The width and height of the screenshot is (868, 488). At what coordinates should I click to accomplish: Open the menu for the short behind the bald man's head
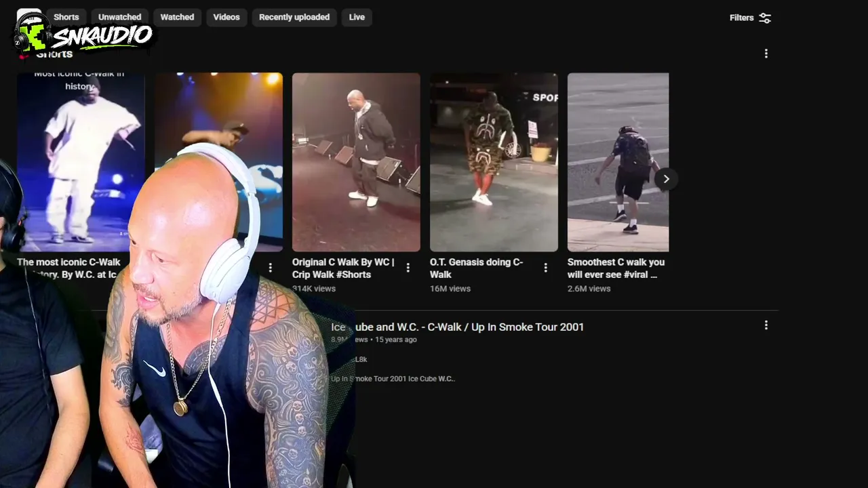point(271,268)
